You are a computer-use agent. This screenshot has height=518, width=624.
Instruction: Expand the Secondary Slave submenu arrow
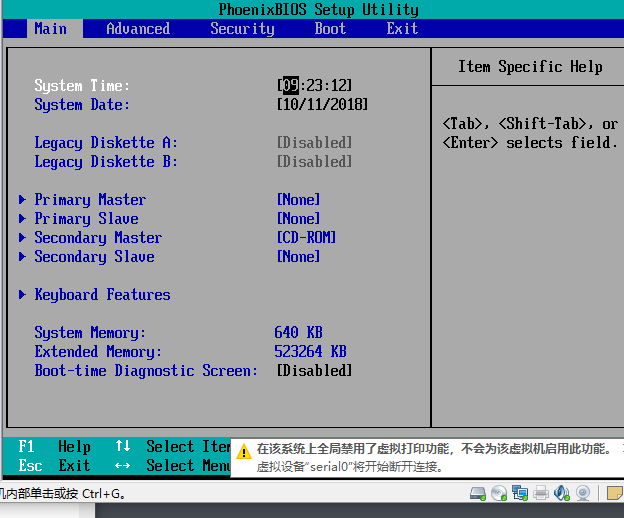click(x=22, y=257)
